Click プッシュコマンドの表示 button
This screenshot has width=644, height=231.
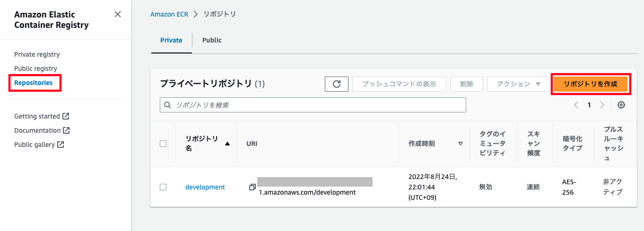399,84
